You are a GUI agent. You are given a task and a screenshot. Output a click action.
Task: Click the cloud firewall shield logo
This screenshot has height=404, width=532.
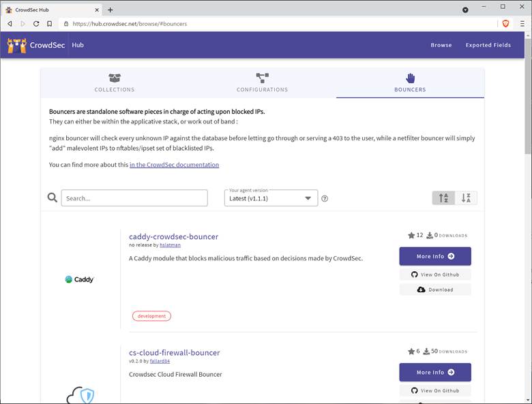(x=80, y=395)
